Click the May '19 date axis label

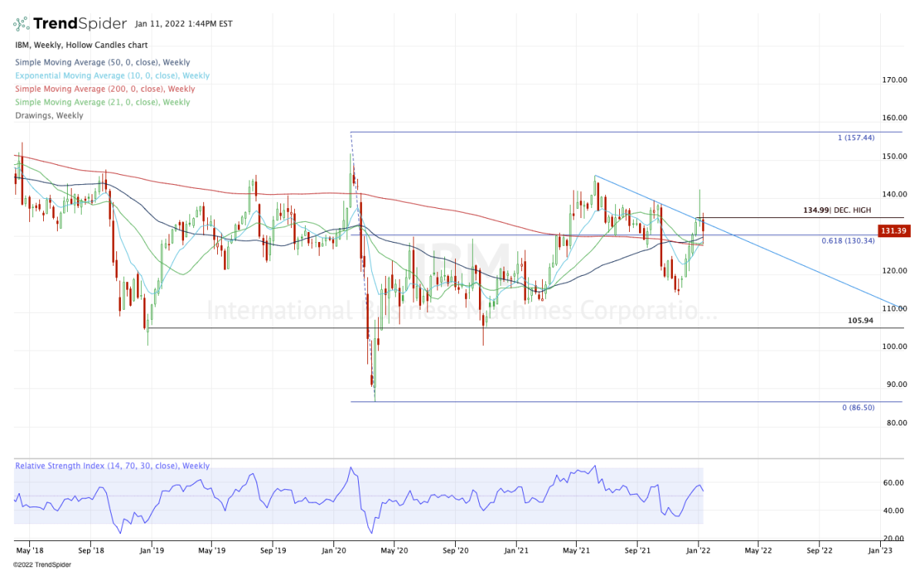[211, 551]
